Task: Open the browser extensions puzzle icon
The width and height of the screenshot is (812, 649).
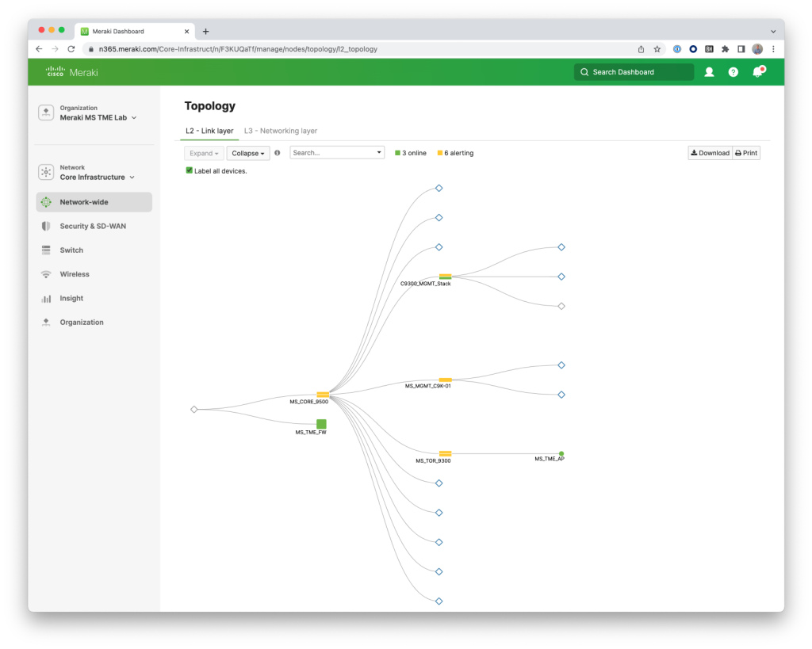Action: pyautogui.click(x=725, y=49)
